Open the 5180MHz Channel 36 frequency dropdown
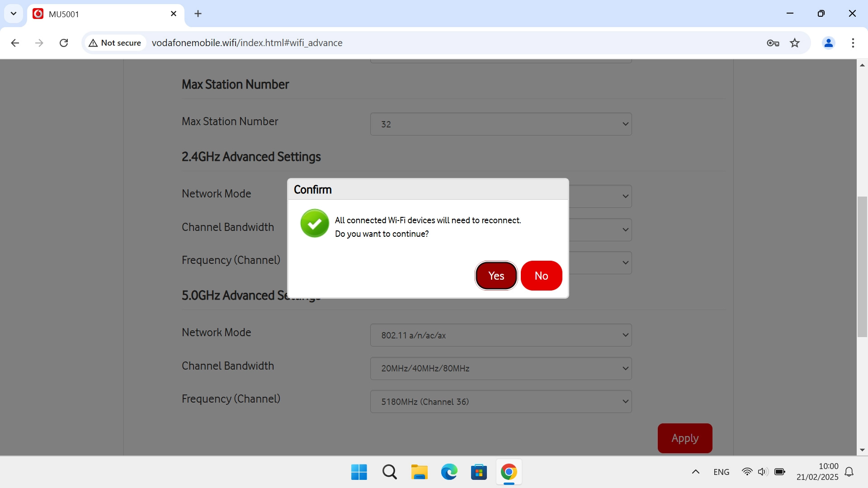 (x=500, y=402)
